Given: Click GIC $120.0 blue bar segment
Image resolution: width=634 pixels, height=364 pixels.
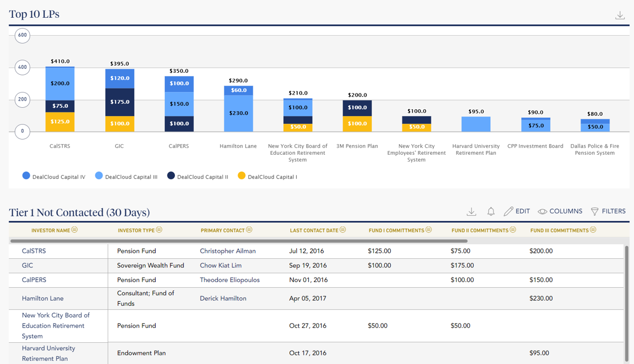Looking at the screenshot, I should pos(120,79).
